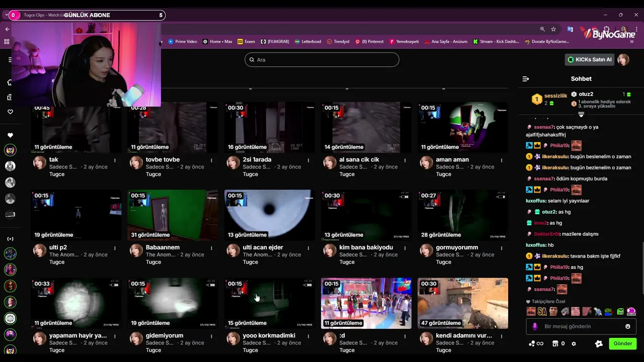The image size is (644, 362).
Task: Click clip title 'gidemiyorum'
Action: (165, 335)
